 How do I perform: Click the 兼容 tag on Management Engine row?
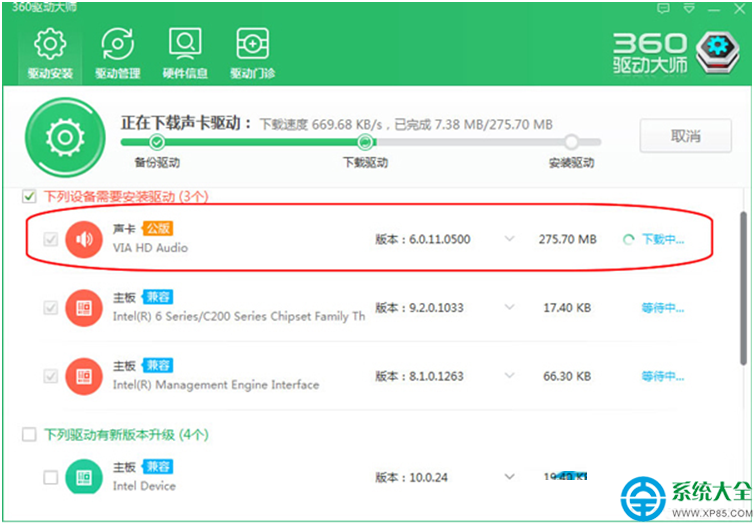click(158, 365)
